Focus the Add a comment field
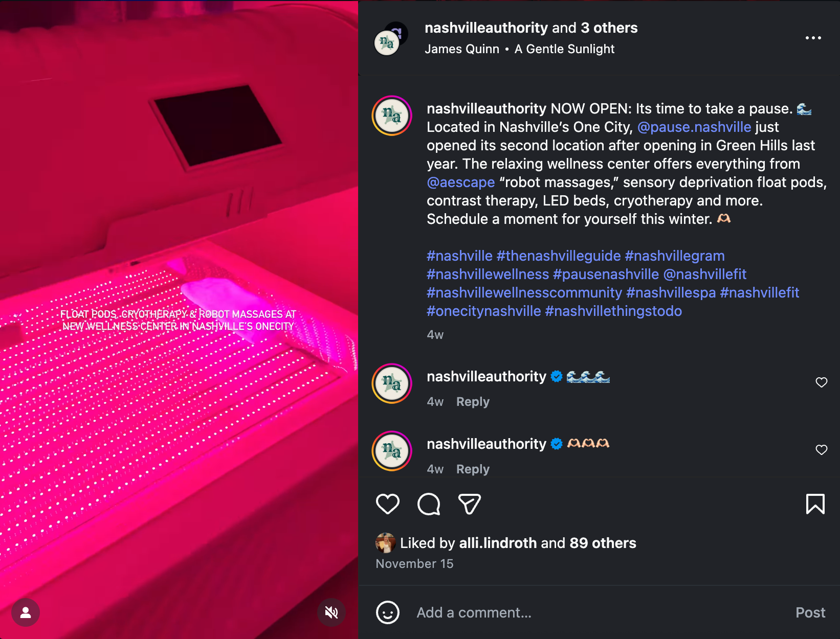Viewport: 840px width, 639px height. point(599,612)
